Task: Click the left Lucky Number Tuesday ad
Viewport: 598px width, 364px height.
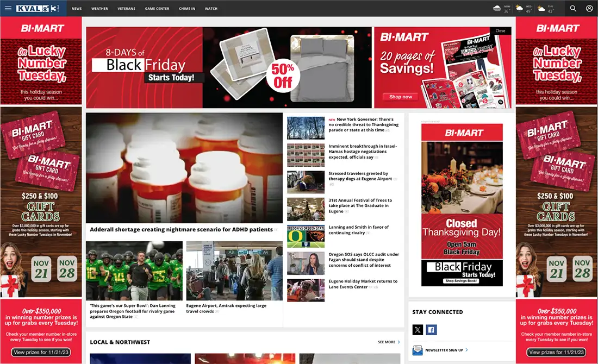Action: [41, 190]
